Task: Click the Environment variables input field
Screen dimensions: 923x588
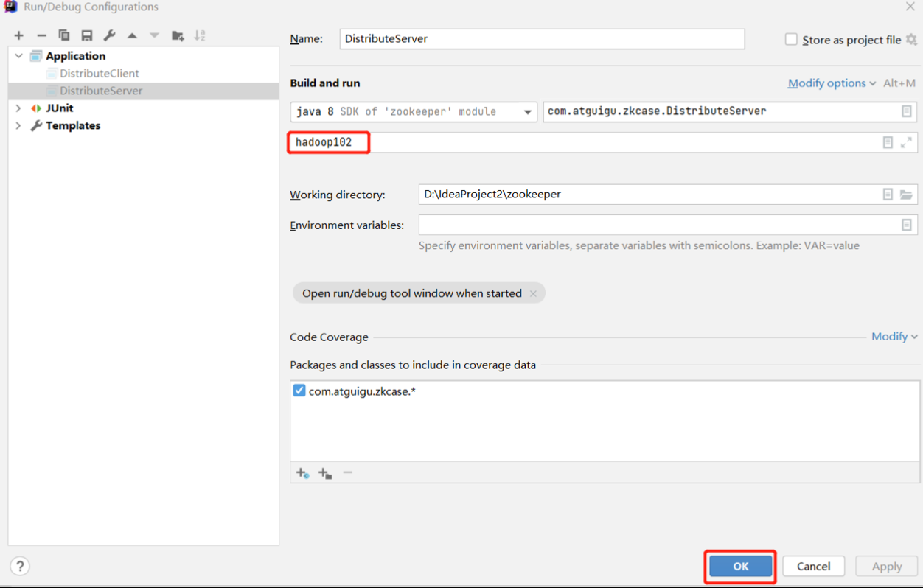Action: [658, 225]
